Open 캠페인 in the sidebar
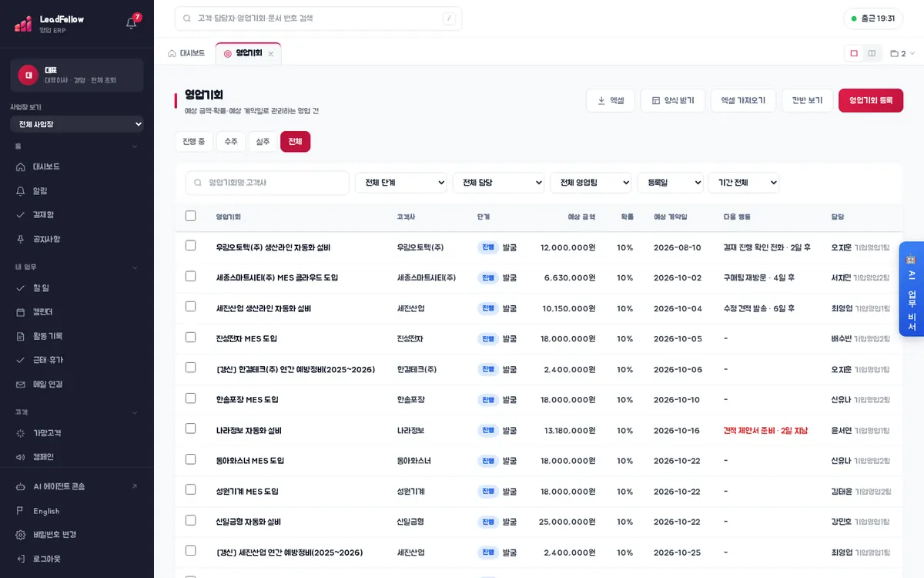Screen dimensions: 924x578 tap(77, 457)
